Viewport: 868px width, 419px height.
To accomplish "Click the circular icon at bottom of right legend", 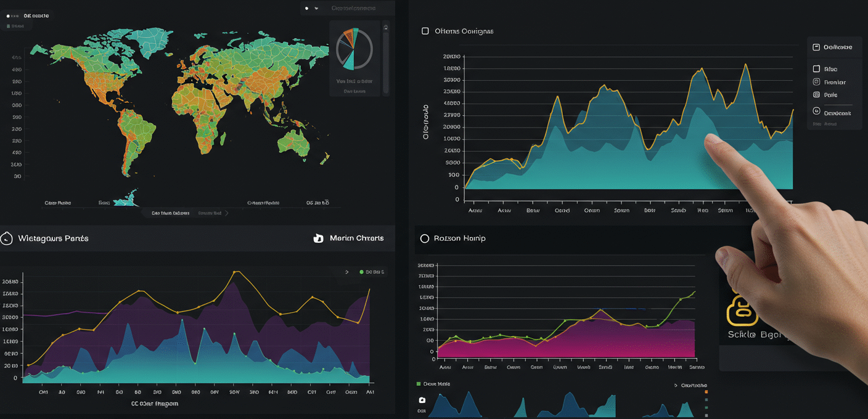I will tap(816, 112).
